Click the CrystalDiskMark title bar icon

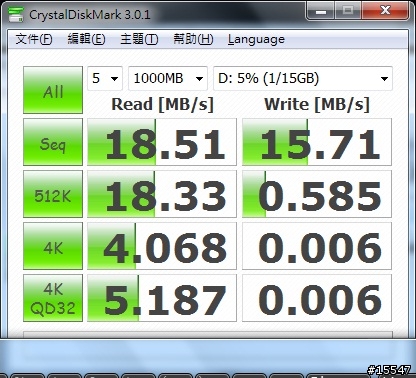15,14
